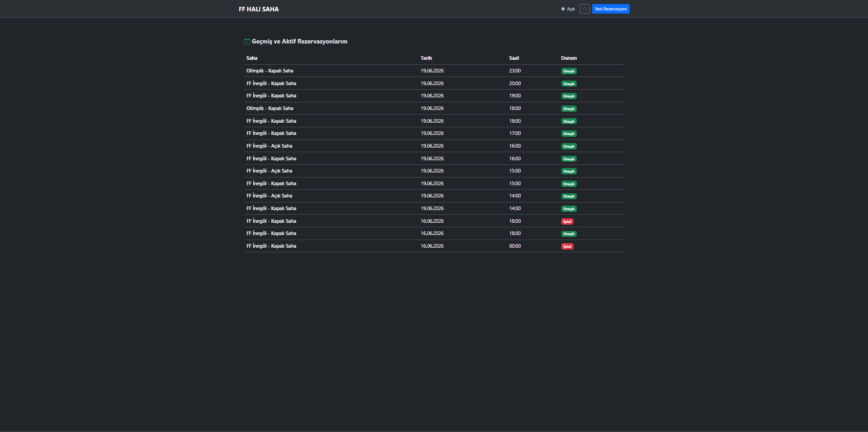Select the Saat column header
Image resolution: width=868 pixels, height=432 pixels.
point(514,58)
